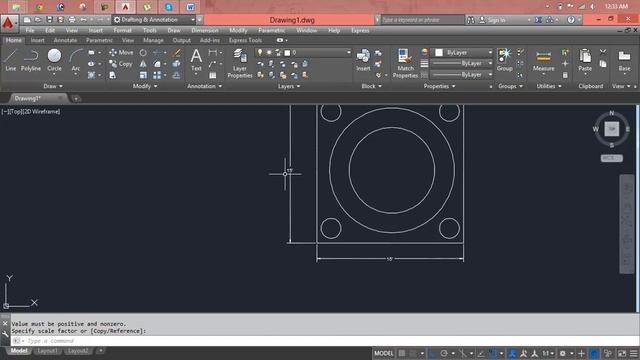Toggle isolate objects icon in status bar

click(x=608, y=353)
